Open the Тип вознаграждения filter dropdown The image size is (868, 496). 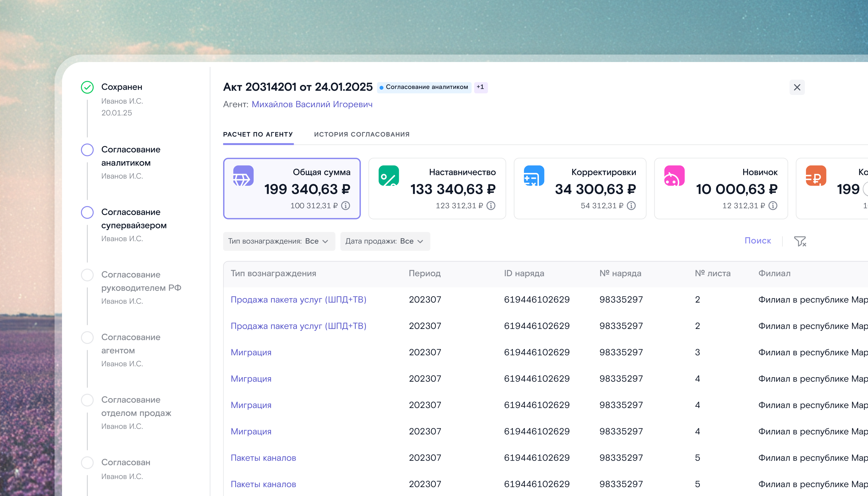coord(279,241)
